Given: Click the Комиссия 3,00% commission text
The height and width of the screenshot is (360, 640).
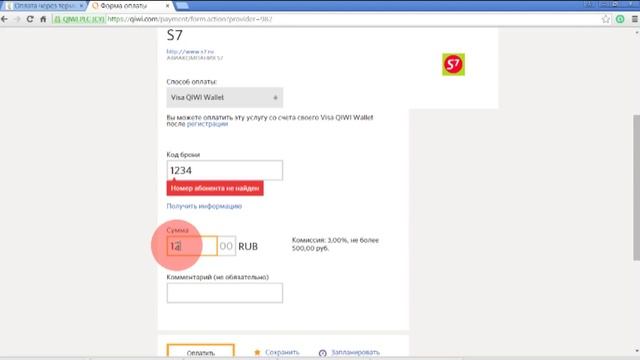Looking at the screenshot, I should click(x=336, y=244).
